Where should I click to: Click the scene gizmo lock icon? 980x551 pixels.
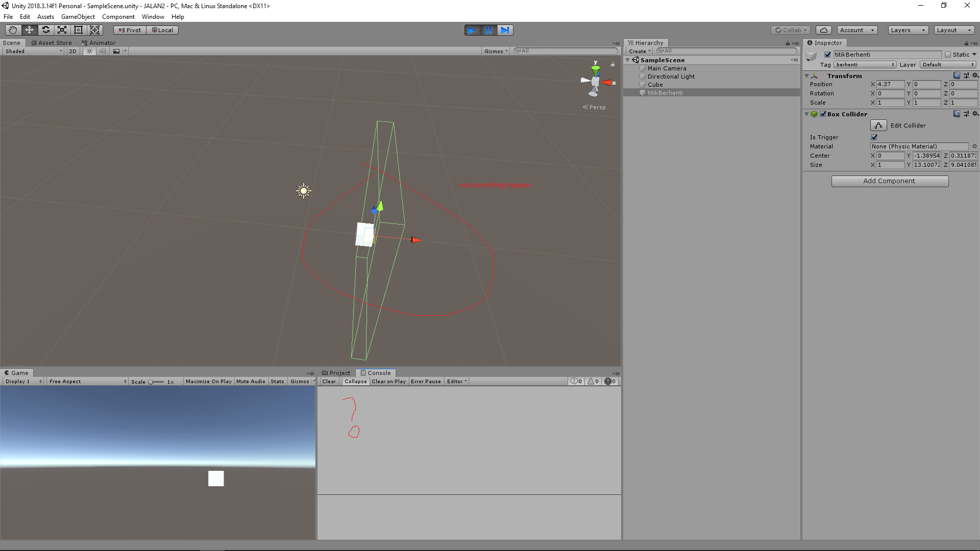coord(612,64)
